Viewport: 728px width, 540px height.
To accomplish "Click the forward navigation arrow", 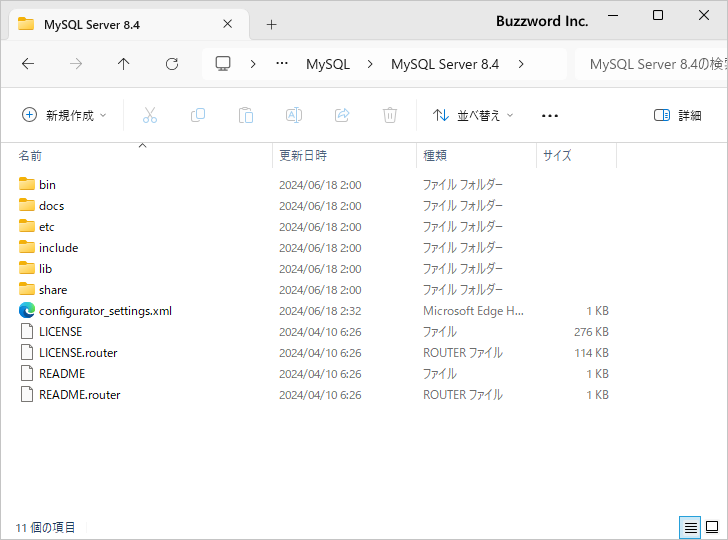I will pos(76,64).
